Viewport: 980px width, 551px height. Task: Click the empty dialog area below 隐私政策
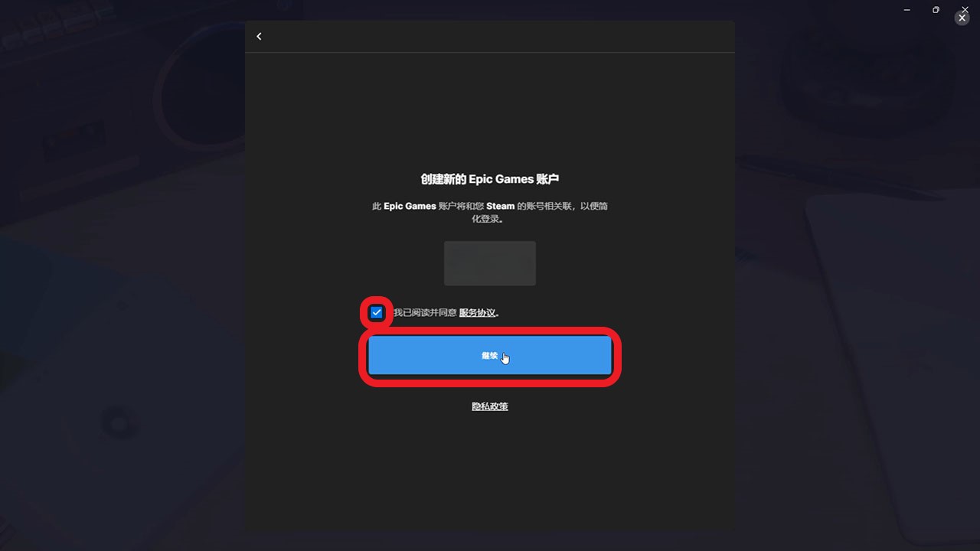click(x=490, y=471)
